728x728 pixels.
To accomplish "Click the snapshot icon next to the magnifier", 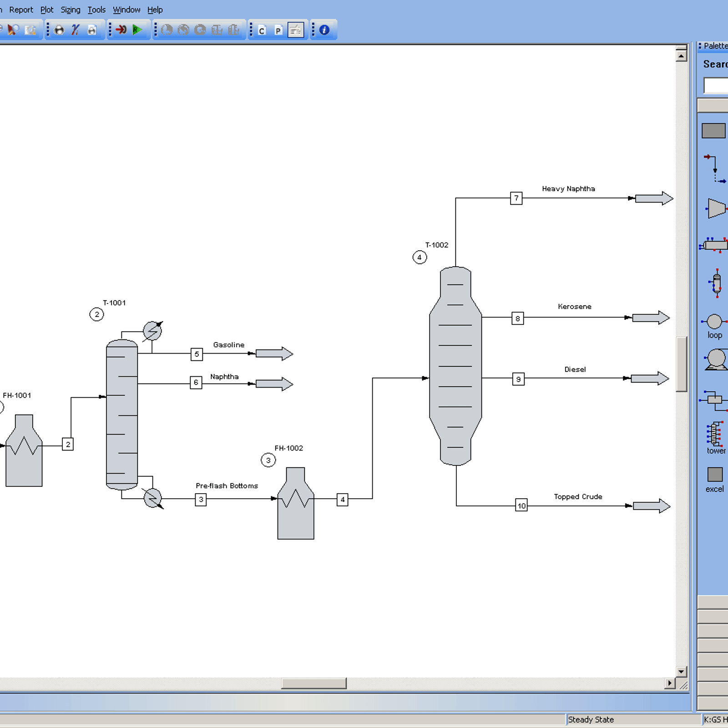I will pos(30,30).
